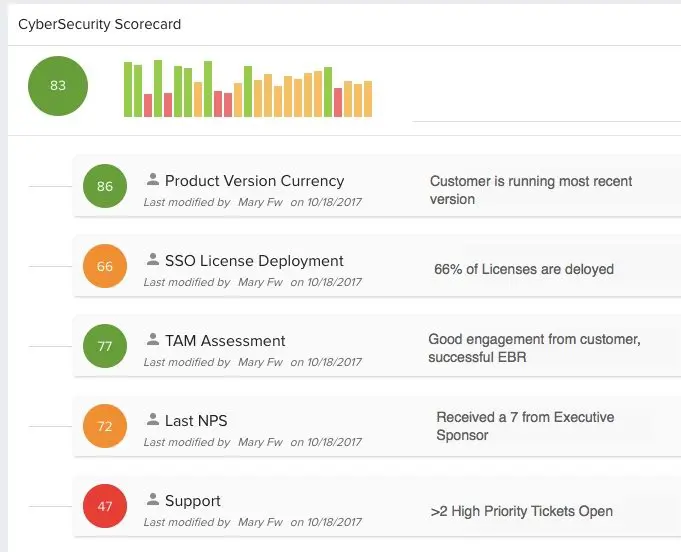Click the green 86 score badge
Image resolution: width=681 pixels, height=552 pixels.
pyautogui.click(x=105, y=186)
